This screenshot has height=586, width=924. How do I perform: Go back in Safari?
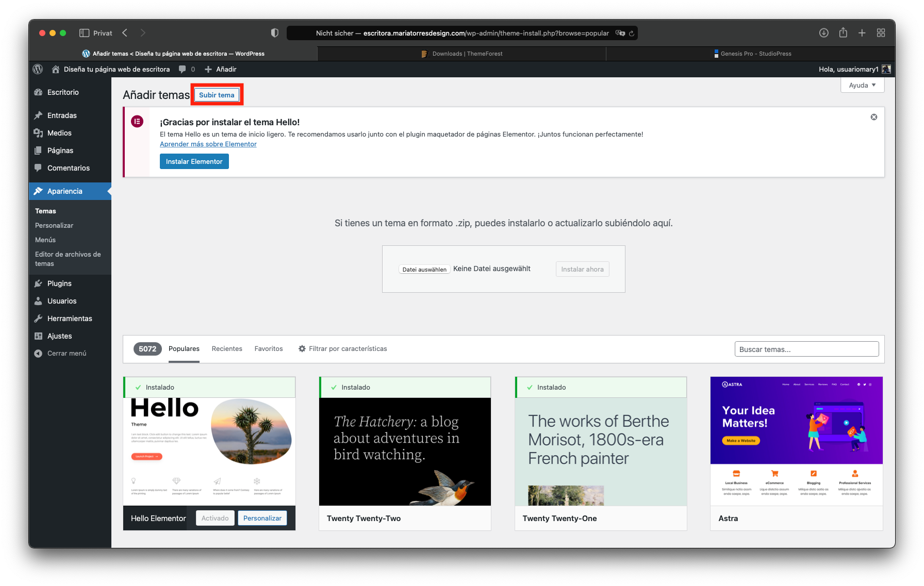coord(125,33)
